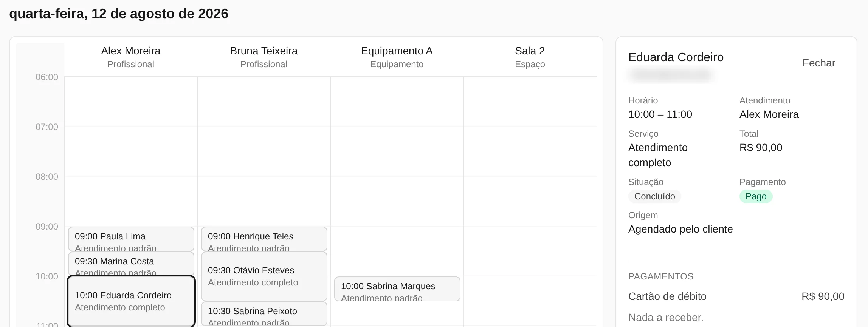Click the Alex Moreira column header
868x327 pixels.
pos(131,57)
